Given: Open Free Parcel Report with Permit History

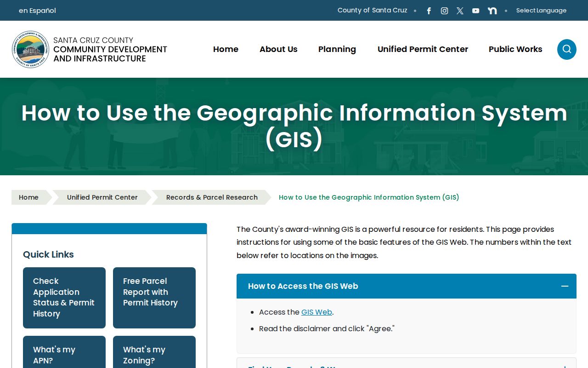Looking at the screenshot, I should [154, 298].
